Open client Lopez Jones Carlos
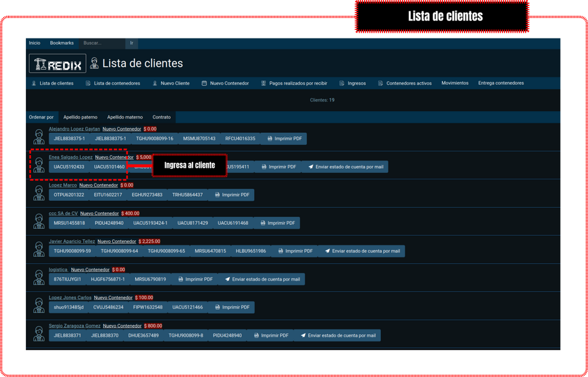 coord(70,298)
